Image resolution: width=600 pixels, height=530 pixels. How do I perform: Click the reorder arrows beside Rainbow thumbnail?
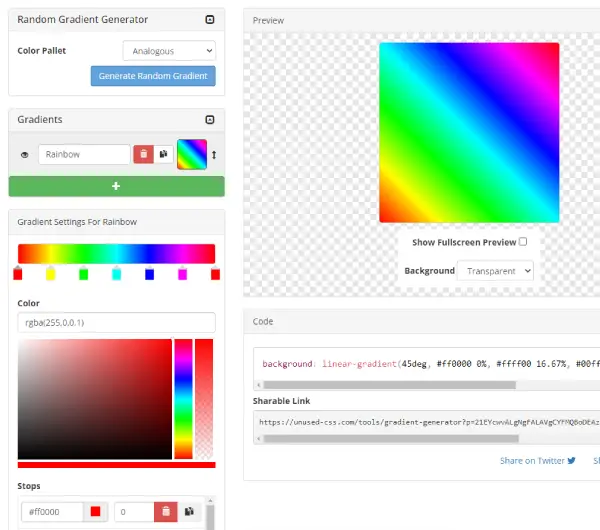[x=214, y=155]
